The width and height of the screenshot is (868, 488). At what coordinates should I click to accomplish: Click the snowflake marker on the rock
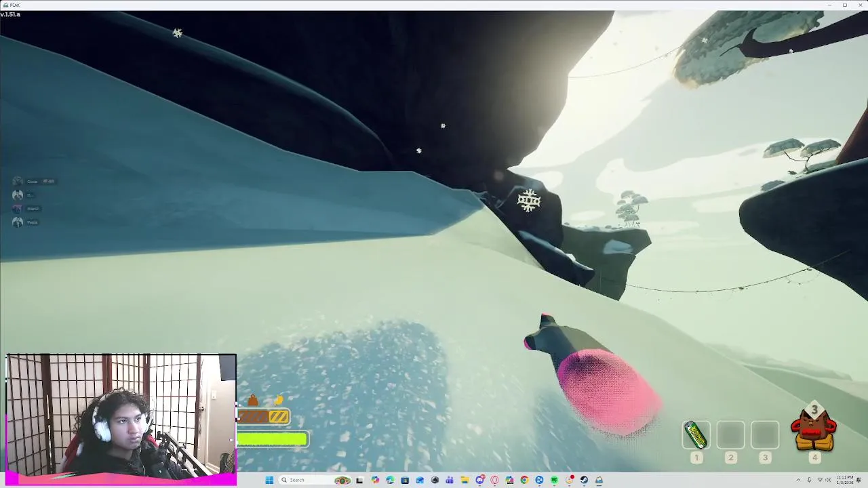point(529,201)
